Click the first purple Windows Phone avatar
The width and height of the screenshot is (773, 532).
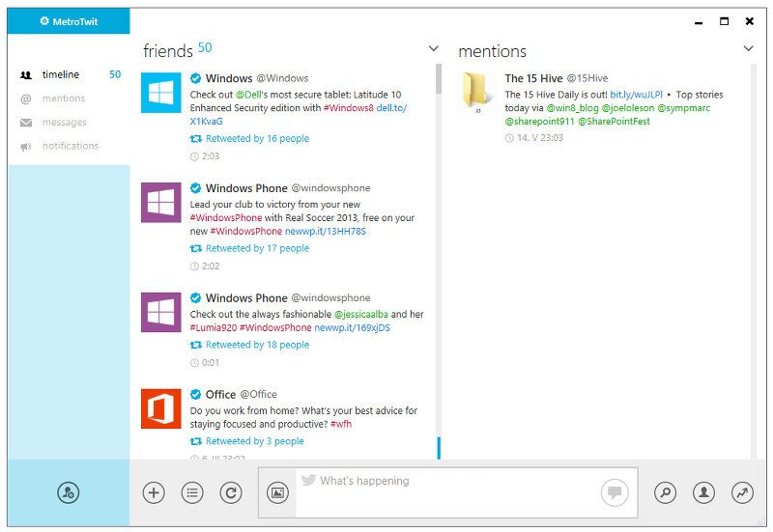160,203
